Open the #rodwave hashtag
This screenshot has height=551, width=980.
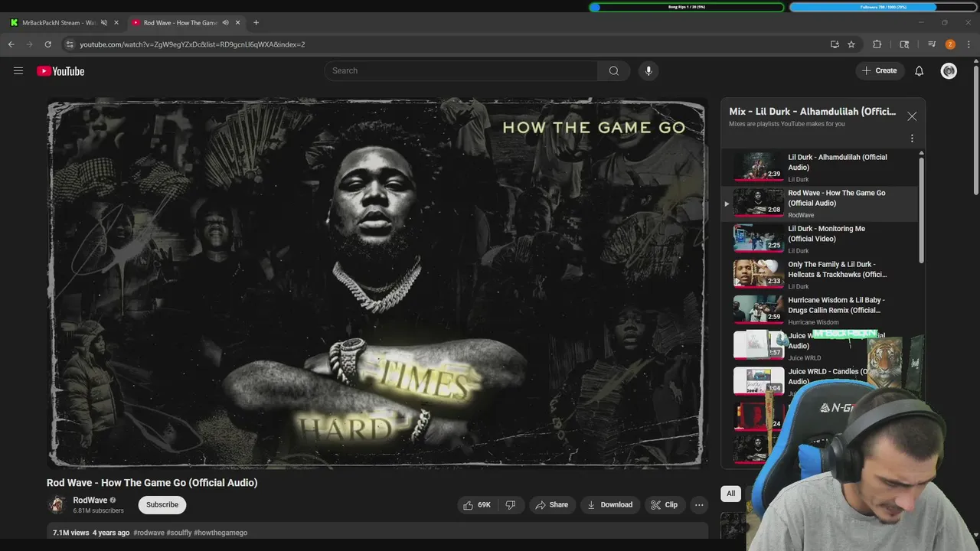[149, 533]
